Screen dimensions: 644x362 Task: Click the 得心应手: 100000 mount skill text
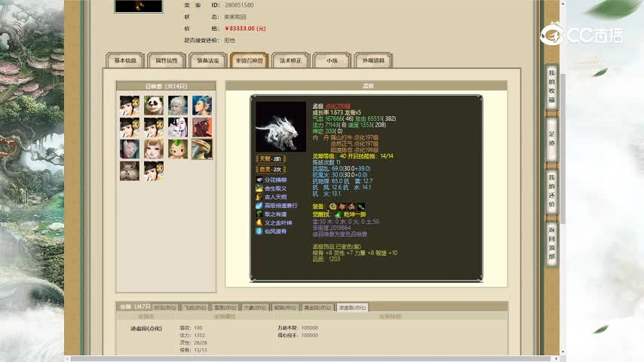coord(298,336)
